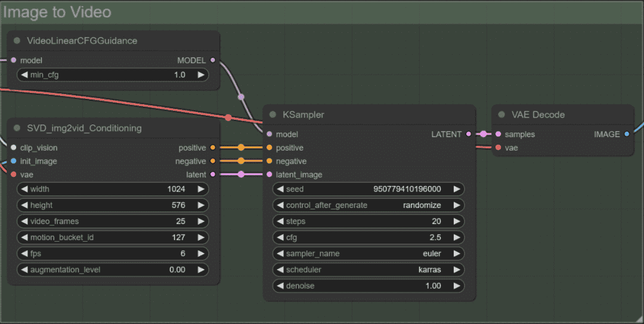Decrease steps with the left arrow
The height and width of the screenshot is (324, 644).
tap(280, 221)
